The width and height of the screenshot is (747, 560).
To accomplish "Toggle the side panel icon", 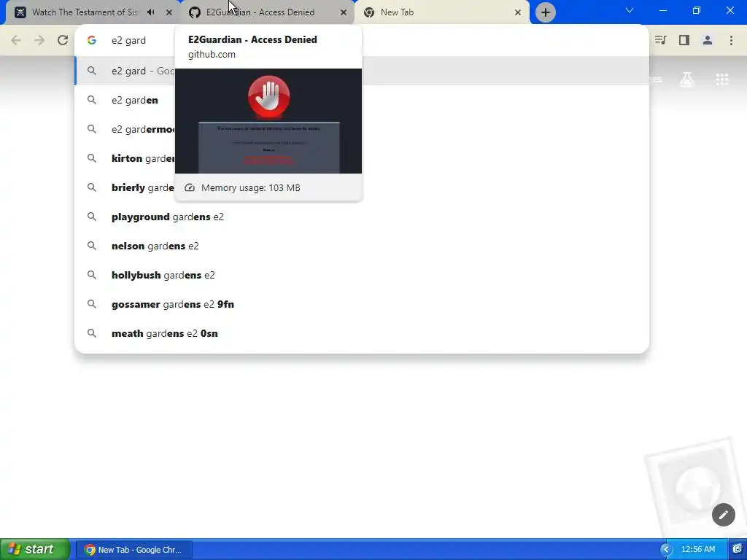I will (684, 41).
